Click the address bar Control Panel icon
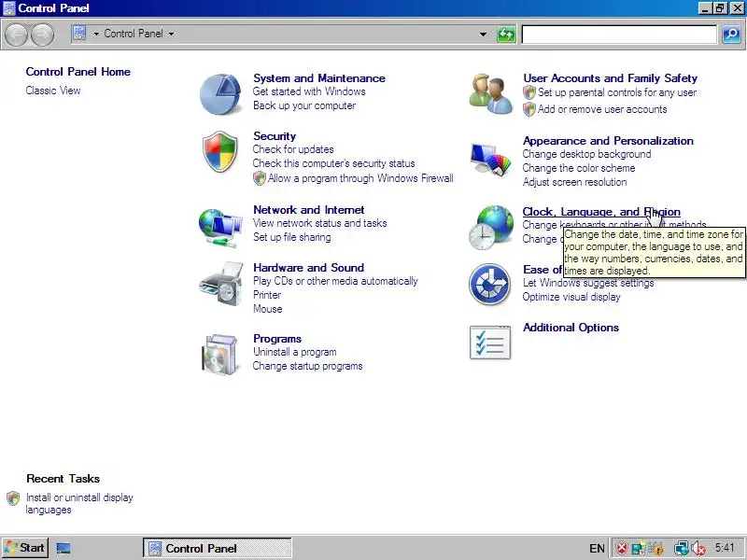The height and width of the screenshot is (560, 747). 79,34
